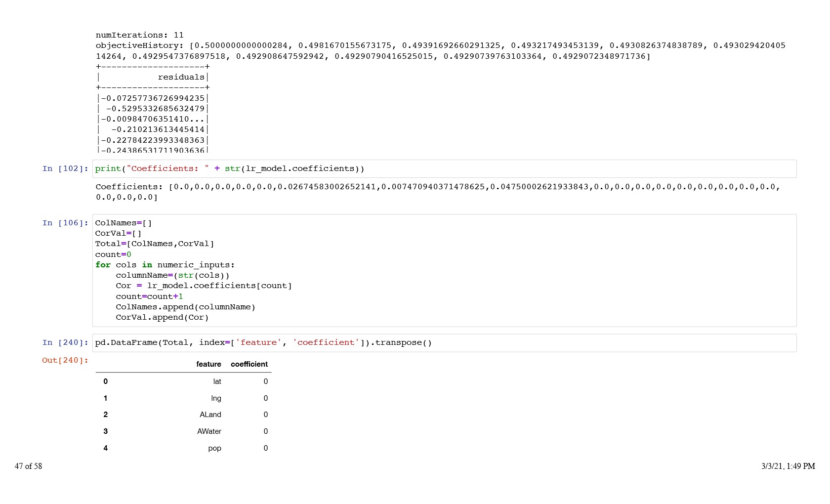
Task: Select the pd.DataFrame transpose code cell
Action: click(444, 342)
